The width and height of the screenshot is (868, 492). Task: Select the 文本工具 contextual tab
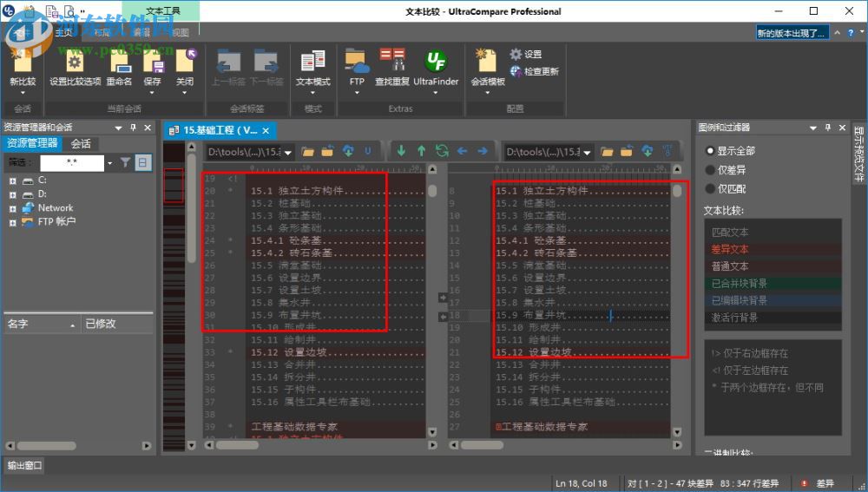click(161, 10)
